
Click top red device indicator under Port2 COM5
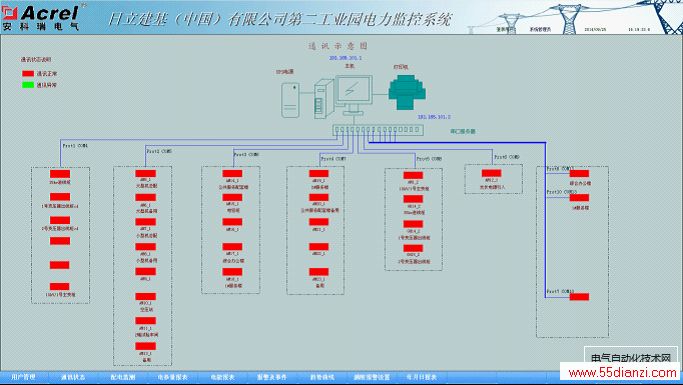click(145, 173)
